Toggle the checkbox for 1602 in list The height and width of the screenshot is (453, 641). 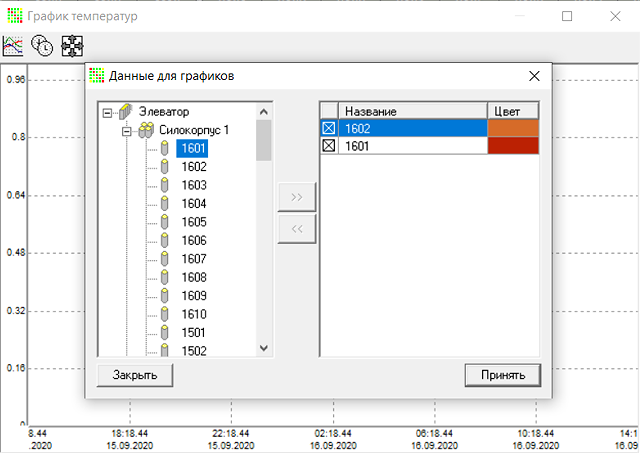329,128
